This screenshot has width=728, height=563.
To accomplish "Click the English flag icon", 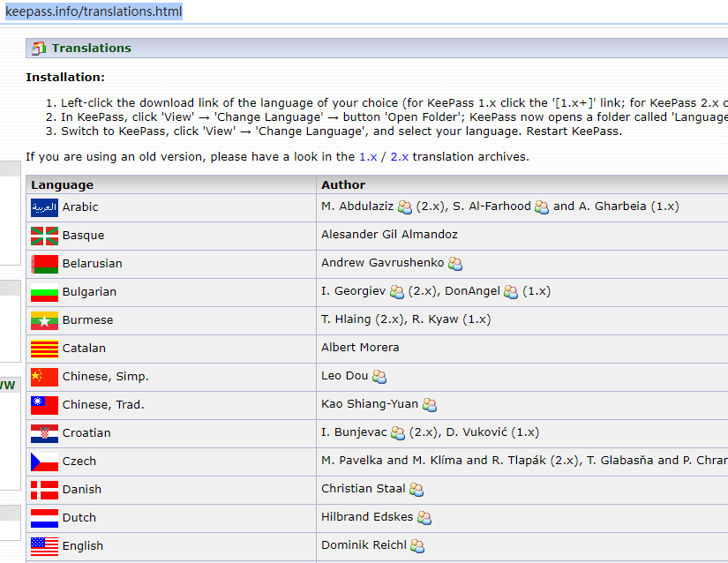I will pos(45,546).
